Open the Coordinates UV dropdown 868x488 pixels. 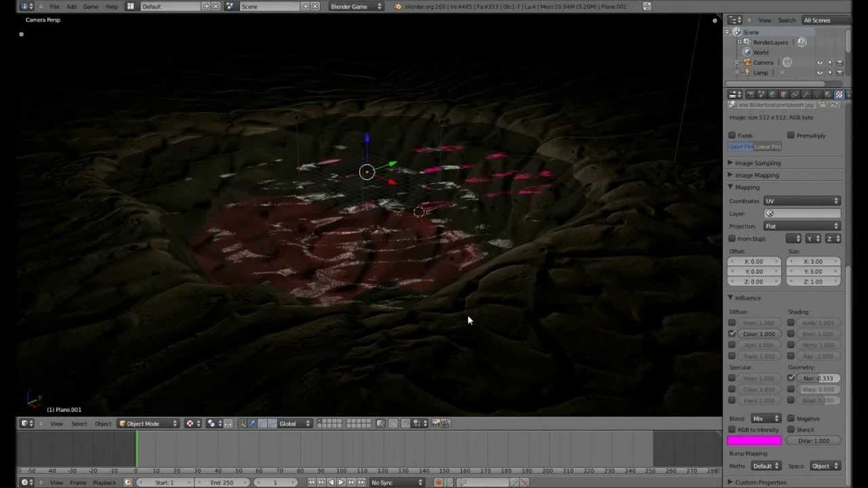coord(802,201)
